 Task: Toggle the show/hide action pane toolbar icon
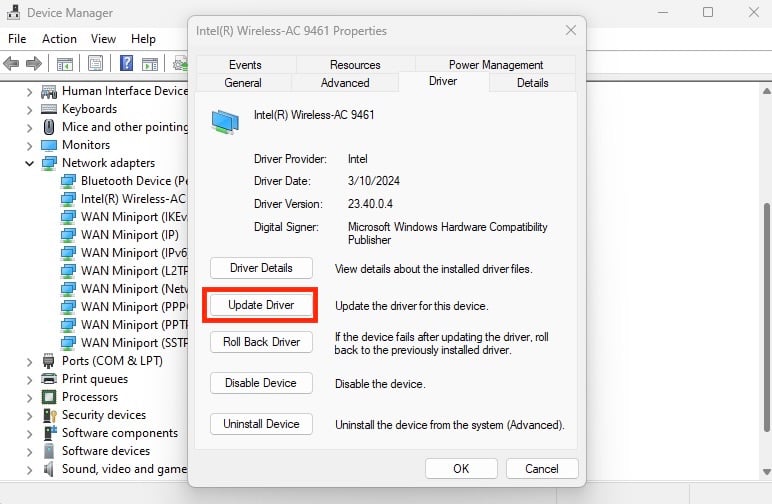[150, 63]
